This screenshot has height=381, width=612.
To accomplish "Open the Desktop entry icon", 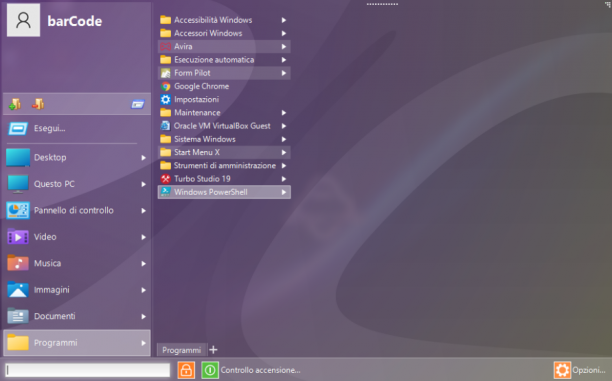I will 18,157.
